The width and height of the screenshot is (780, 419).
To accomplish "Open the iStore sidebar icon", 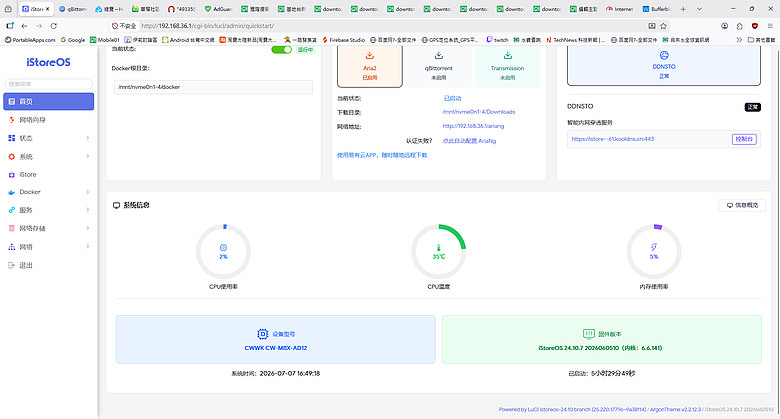I will coord(12,175).
